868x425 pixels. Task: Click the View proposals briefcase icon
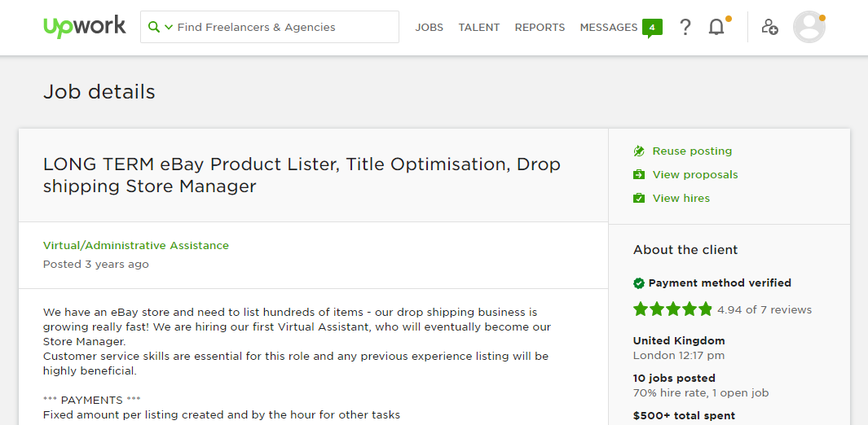point(639,175)
